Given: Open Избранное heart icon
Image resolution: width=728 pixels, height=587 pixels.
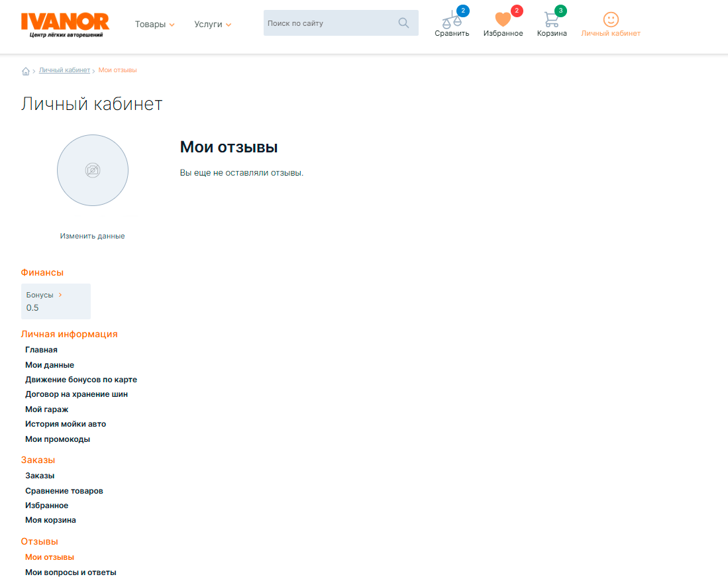Looking at the screenshot, I should (503, 19).
